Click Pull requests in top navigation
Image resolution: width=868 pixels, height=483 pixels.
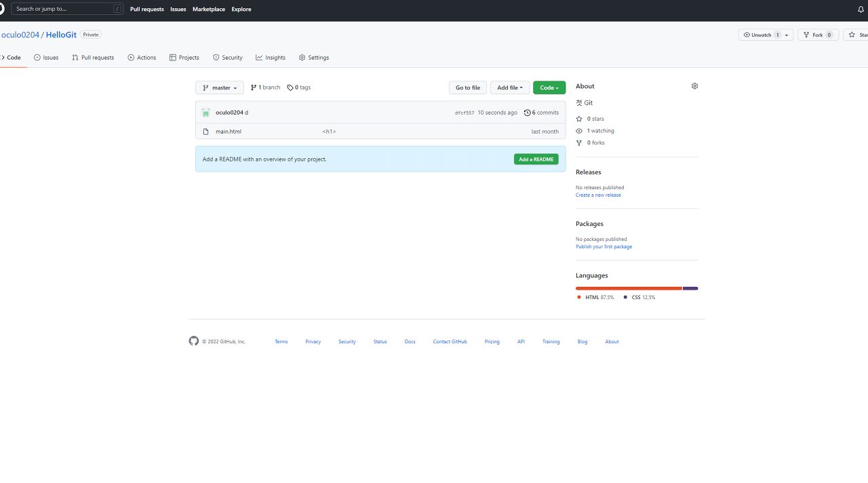[x=147, y=9]
